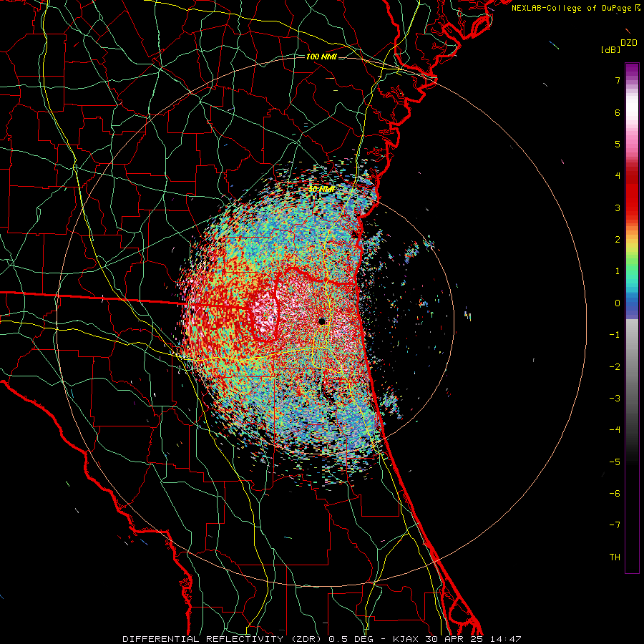Click the [dB] unit label

pos(610,49)
